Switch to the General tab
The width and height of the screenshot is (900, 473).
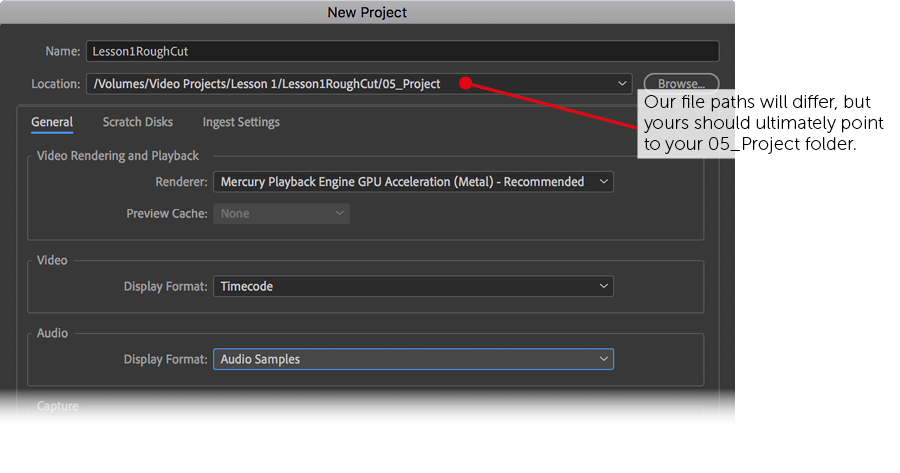(52, 122)
